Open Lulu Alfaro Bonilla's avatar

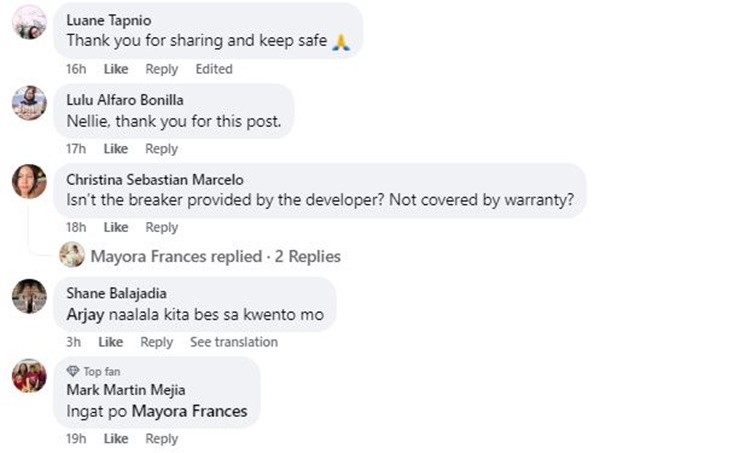pyautogui.click(x=29, y=103)
